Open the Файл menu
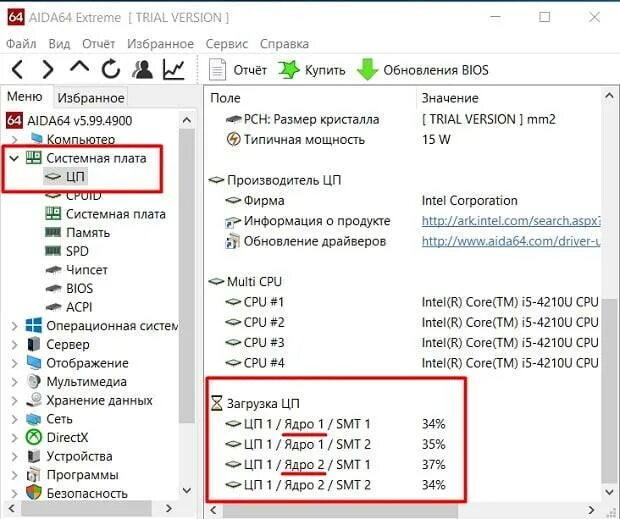Screen dimensions: 620x519 coord(21,43)
